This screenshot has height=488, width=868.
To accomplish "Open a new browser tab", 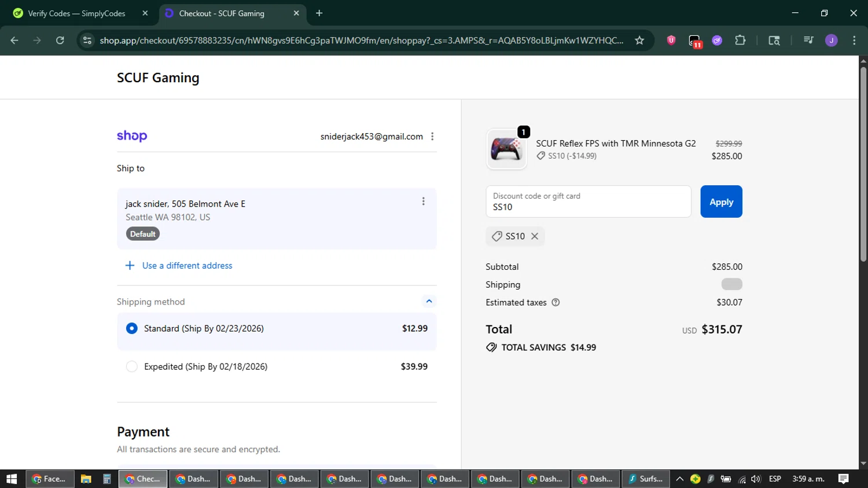I will coord(319,13).
